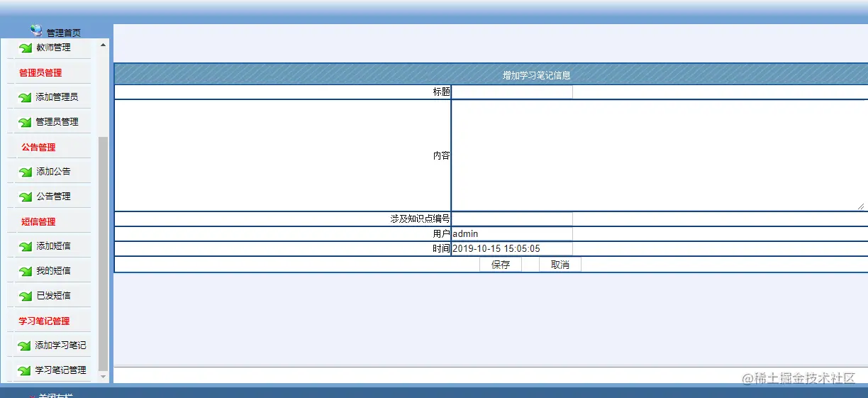This screenshot has height=398, width=868.
Task: Open the 已发短信 menu item
Action: 54,296
